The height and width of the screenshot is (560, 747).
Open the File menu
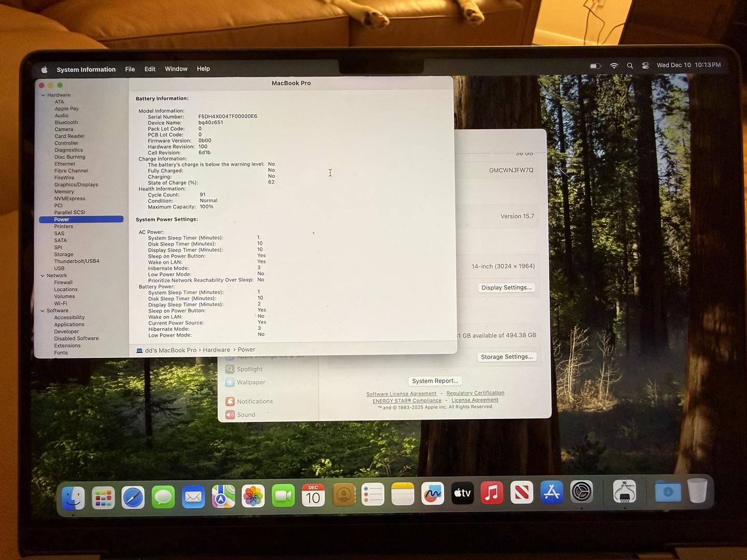click(130, 69)
